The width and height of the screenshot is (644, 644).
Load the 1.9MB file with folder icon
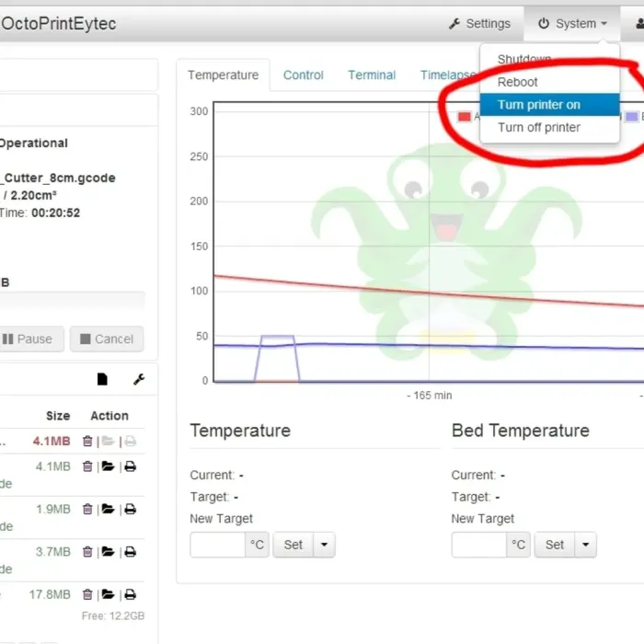coord(108,509)
